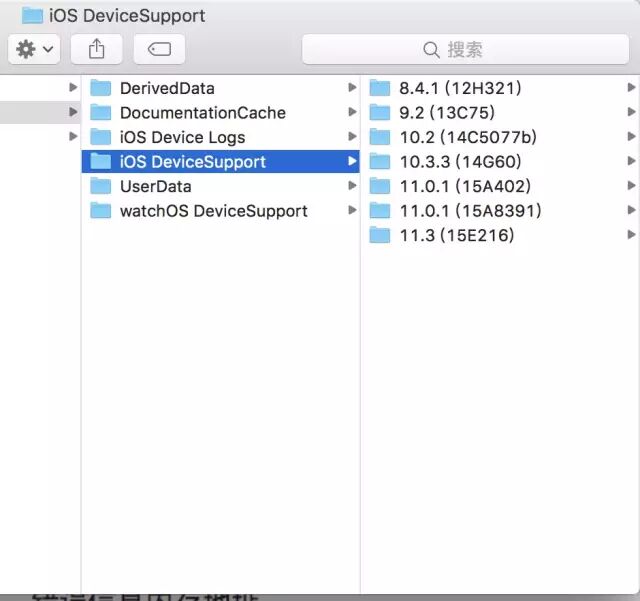This screenshot has width=640, height=601.
Task: Expand 11.0.1 (15A8391) via its arrow
Action: 631,210
